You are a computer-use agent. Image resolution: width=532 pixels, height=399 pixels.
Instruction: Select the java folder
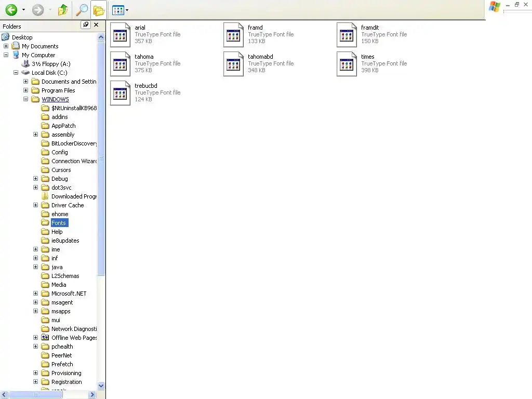[57, 267]
